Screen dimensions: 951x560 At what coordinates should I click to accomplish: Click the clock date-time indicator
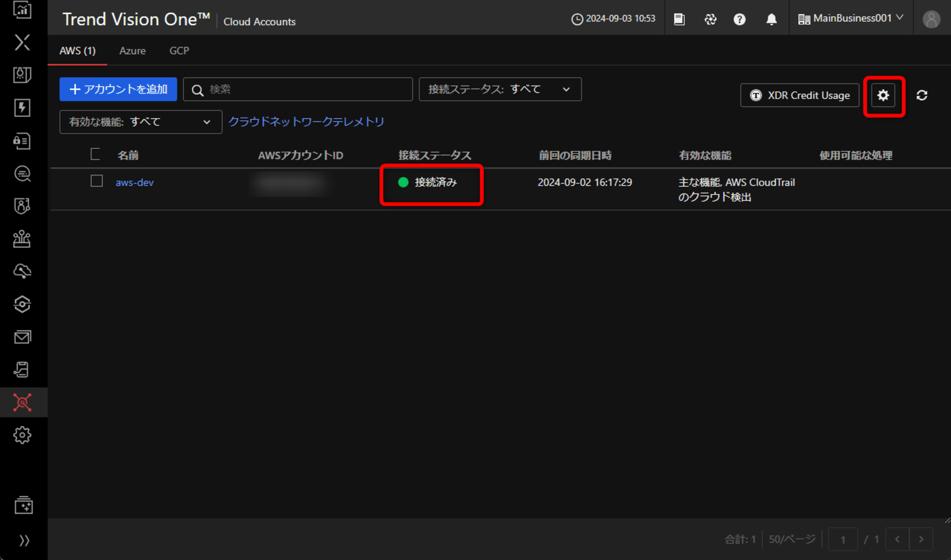click(x=613, y=19)
